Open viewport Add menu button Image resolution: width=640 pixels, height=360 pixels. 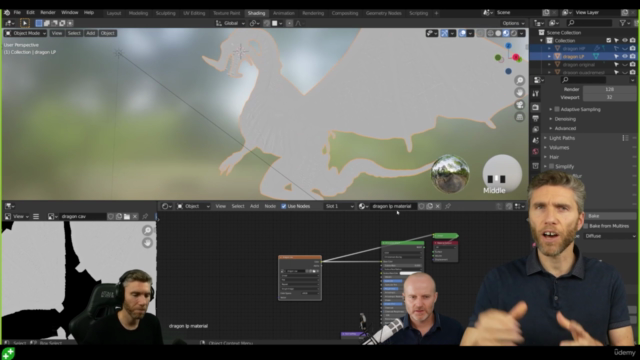coord(90,33)
